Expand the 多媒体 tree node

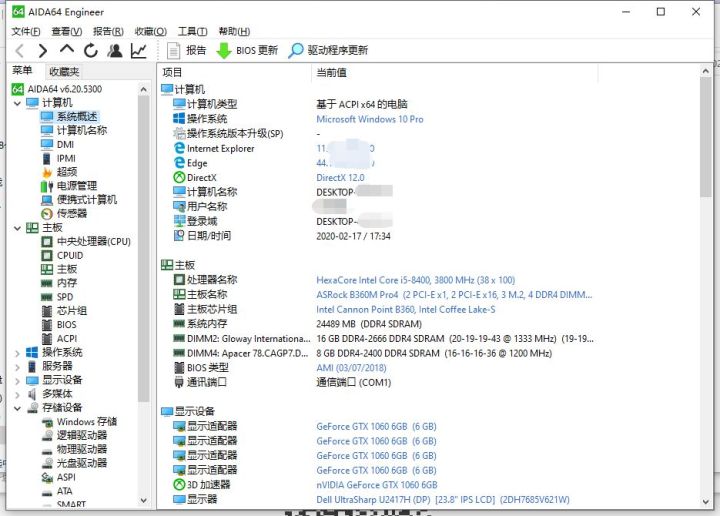click(x=17, y=394)
